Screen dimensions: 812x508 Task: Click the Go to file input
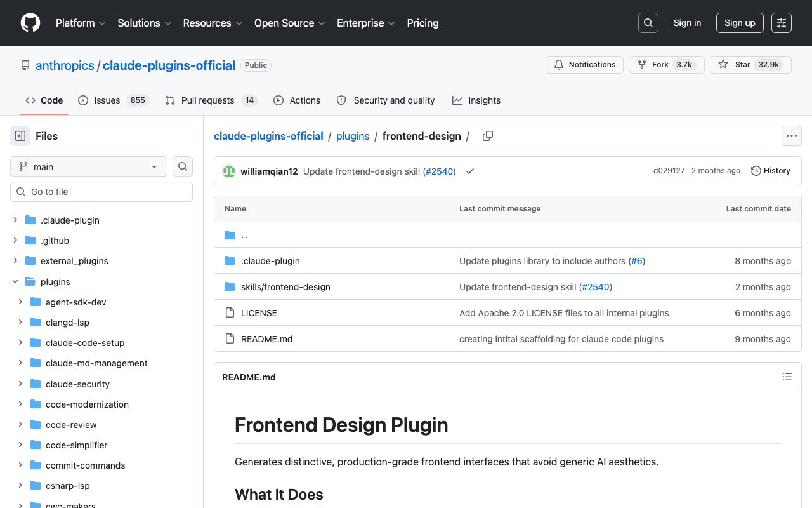tap(101, 192)
